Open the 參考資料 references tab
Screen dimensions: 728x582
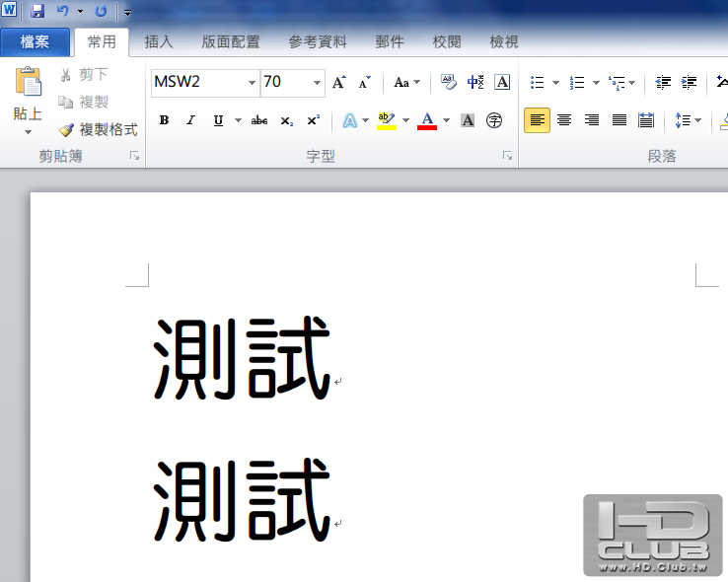(x=318, y=41)
